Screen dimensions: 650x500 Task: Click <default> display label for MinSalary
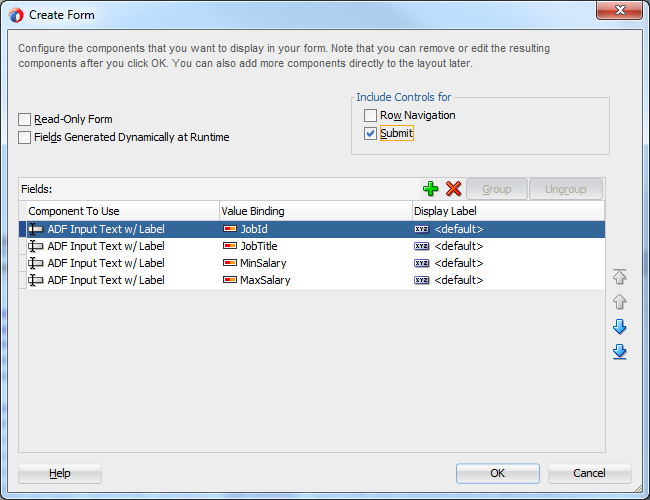(x=458, y=263)
